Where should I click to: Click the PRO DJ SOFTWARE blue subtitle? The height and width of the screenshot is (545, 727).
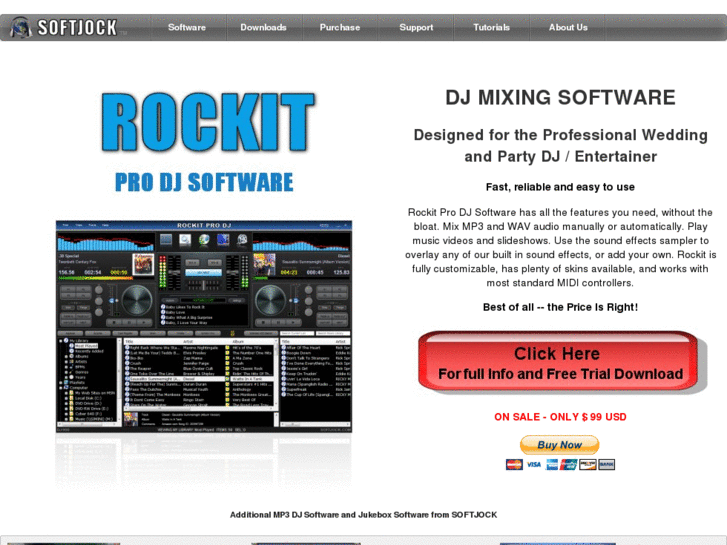tap(204, 182)
